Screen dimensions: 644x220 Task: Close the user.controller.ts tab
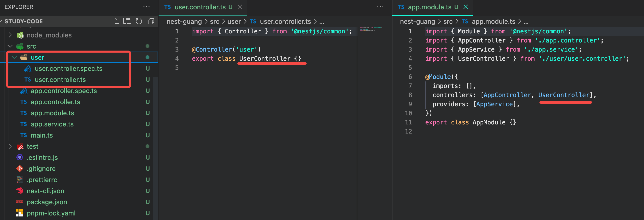(240, 7)
